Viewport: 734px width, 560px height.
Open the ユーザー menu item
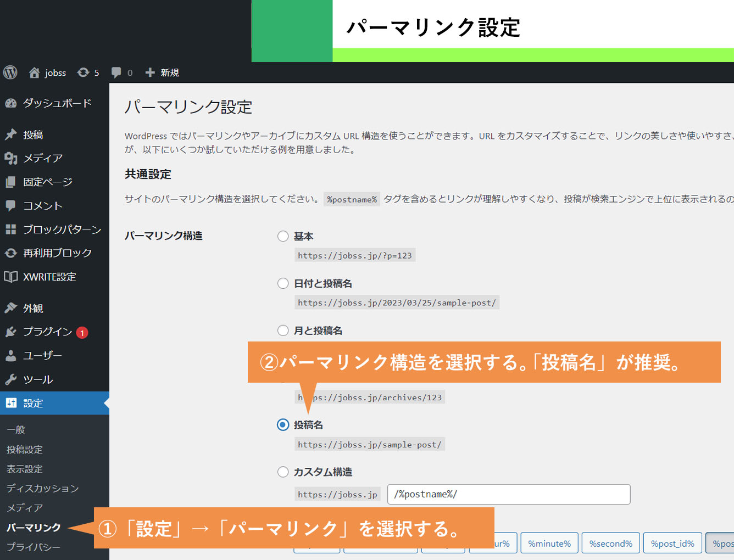54,356
